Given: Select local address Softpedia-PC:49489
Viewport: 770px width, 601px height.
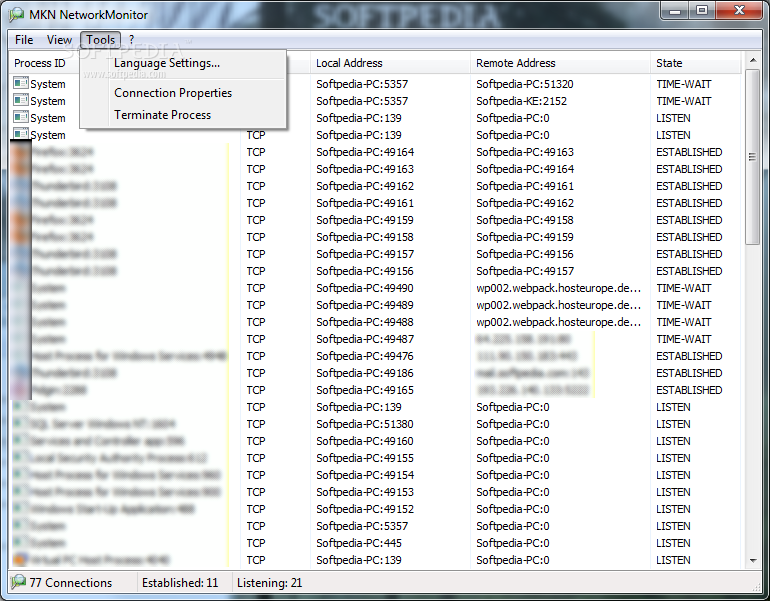Looking at the screenshot, I should click(x=365, y=305).
